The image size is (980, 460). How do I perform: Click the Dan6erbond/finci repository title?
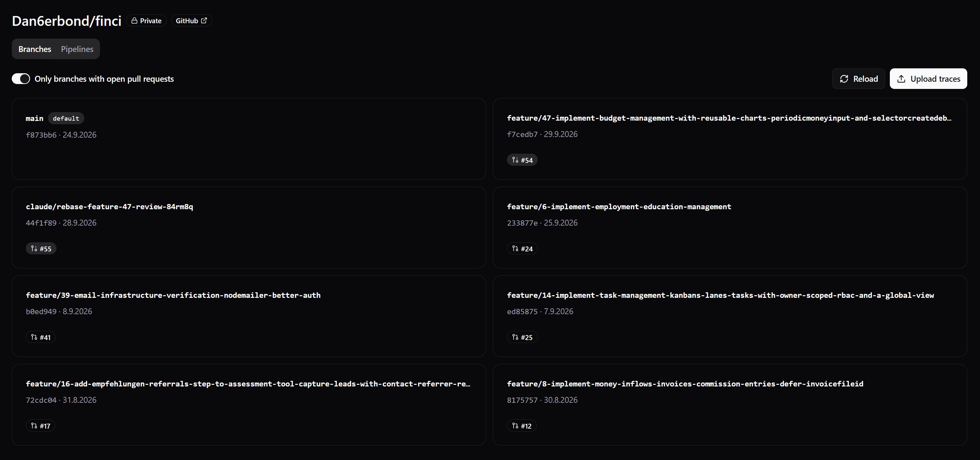tap(67, 21)
